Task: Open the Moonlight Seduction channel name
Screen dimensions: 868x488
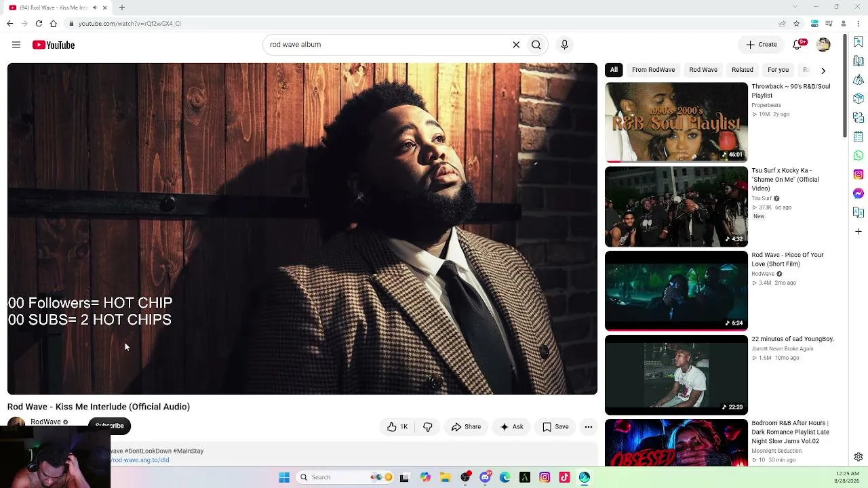Action: [x=776, y=451]
